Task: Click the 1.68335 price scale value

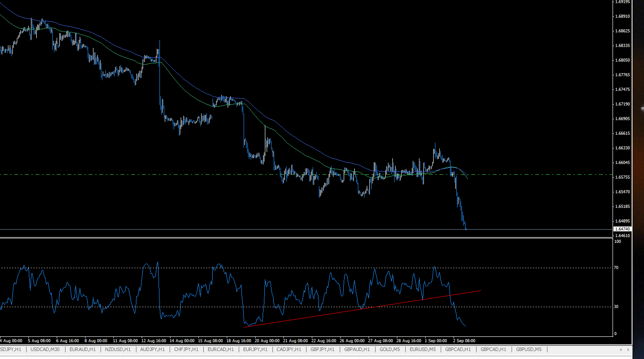Action: point(623,46)
